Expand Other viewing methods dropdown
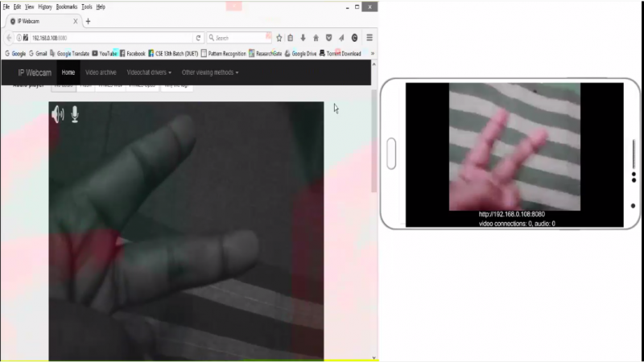 coord(210,72)
